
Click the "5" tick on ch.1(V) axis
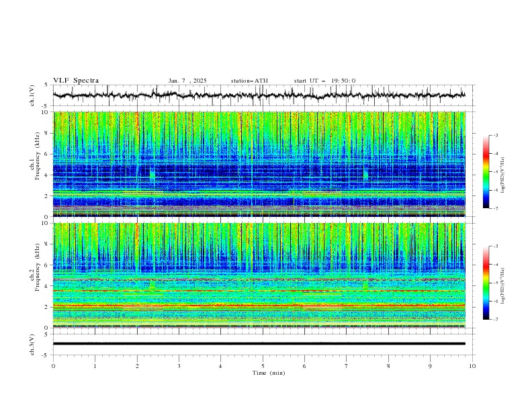[x=48, y=85]
